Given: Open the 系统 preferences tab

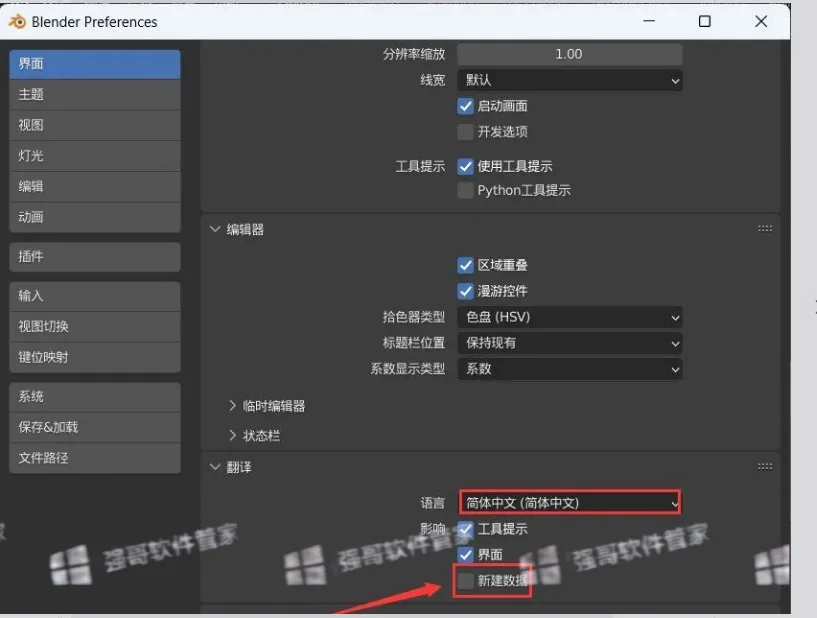Looking at the screenshot, I should [95, 397].
